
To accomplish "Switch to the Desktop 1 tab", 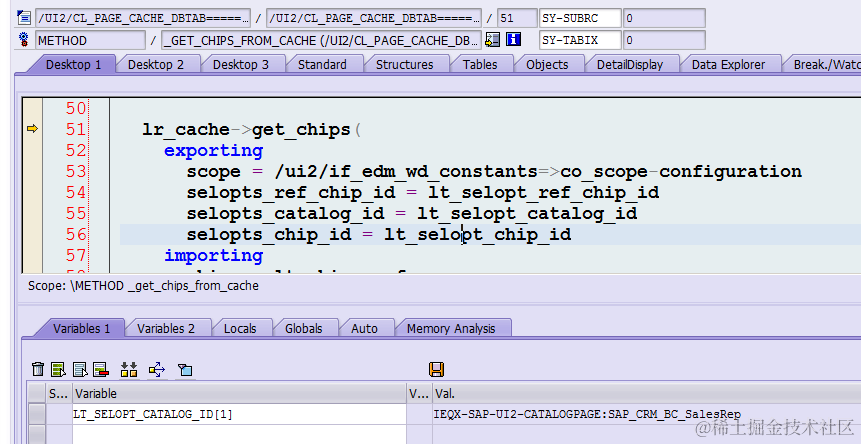I will (x=74, y=64).
